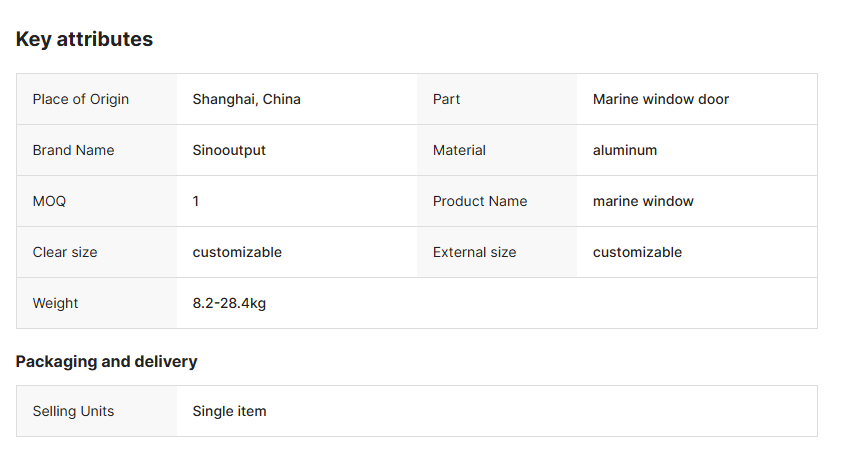The image size is (849, 459).
Task: Select the Shanghai, China value
Action: click(246, 99)
